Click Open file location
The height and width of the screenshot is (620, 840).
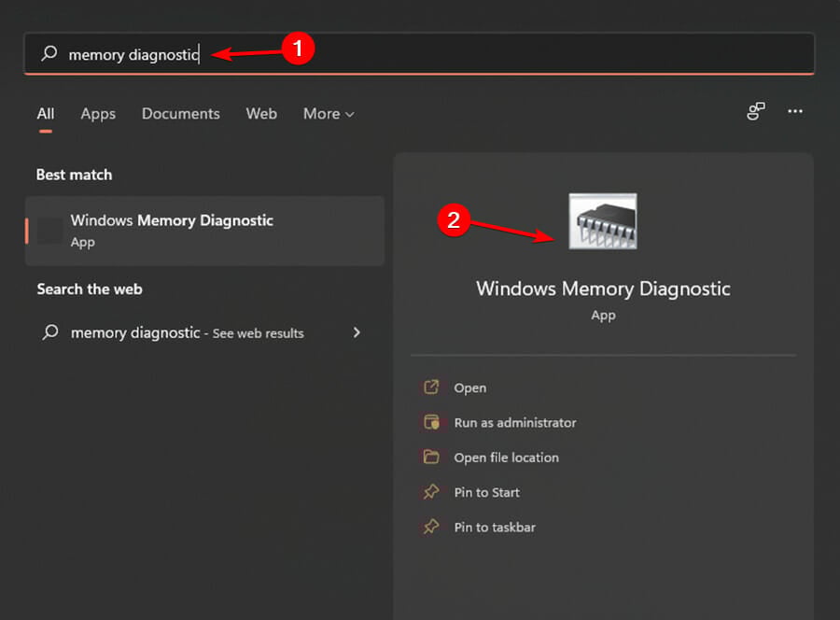coord(506,458)
